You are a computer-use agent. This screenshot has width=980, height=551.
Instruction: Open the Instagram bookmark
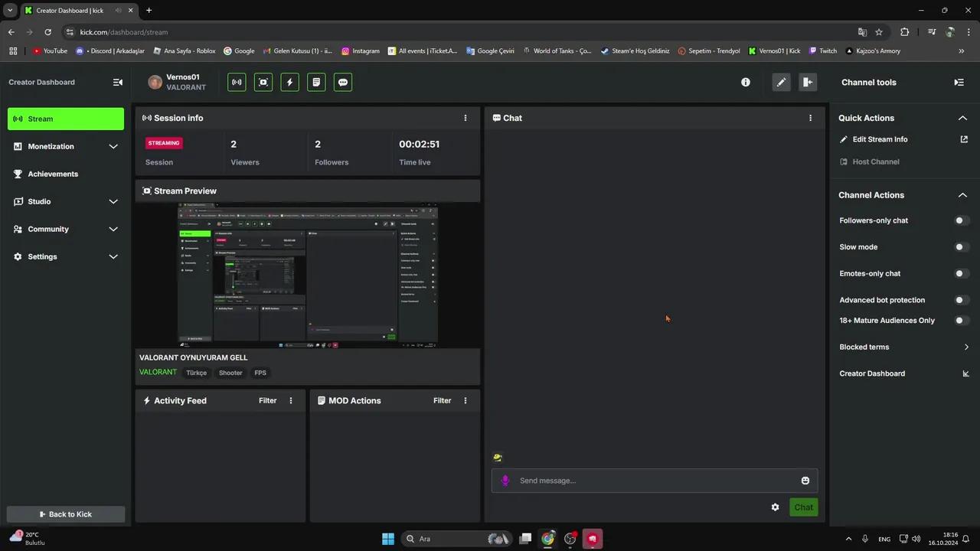point(361,51)
